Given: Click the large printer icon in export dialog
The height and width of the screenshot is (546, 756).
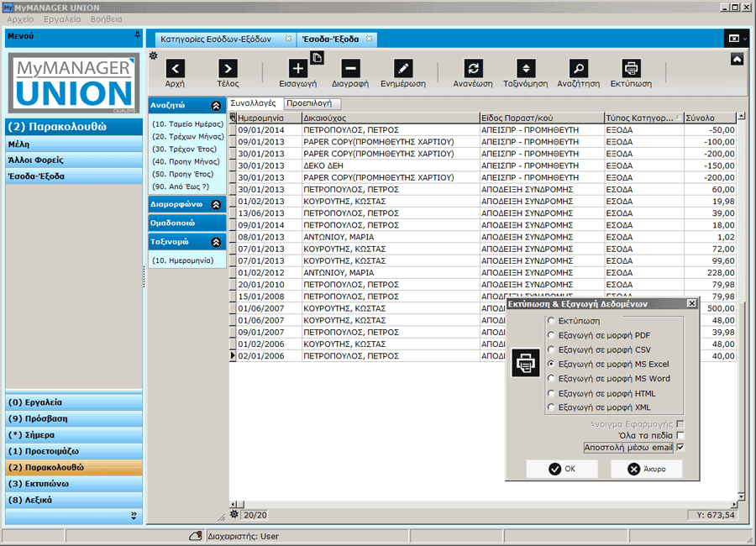Looking at the screenshot, I should point(526,363).
